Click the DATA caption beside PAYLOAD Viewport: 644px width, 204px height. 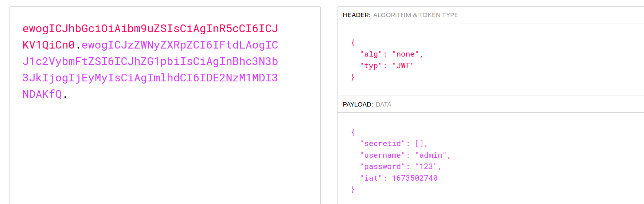383,104
